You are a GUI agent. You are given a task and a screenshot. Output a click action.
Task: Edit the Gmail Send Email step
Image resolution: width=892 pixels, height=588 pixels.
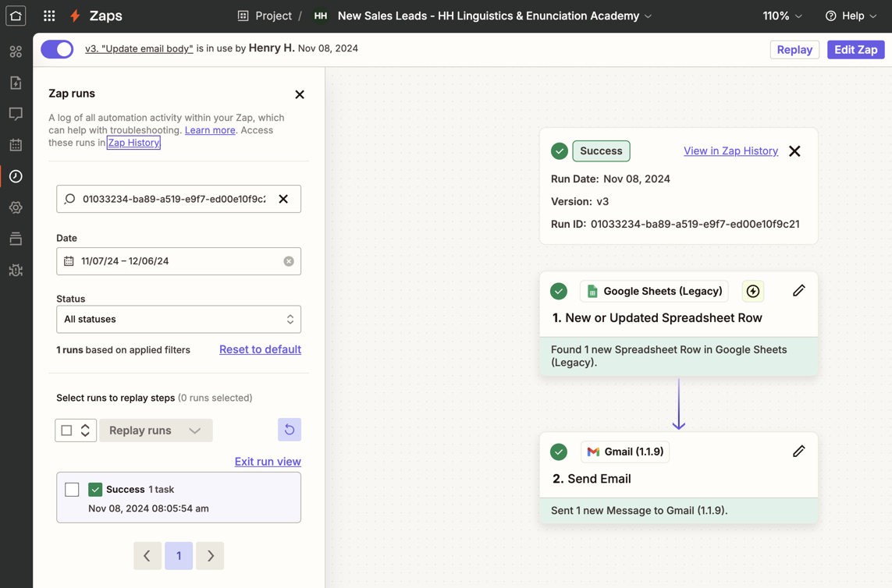[798, 451]
